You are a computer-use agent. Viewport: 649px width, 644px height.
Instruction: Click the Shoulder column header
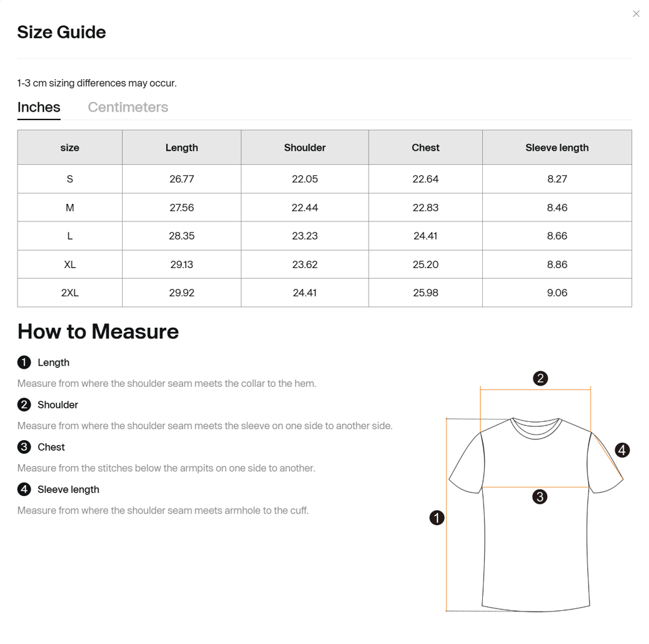click(x=304, y=147)
